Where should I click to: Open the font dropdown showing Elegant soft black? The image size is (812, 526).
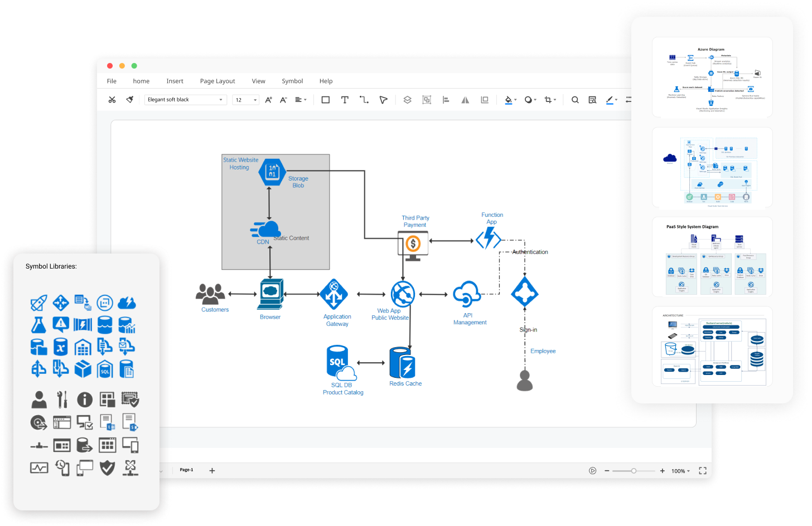[185, 100]
